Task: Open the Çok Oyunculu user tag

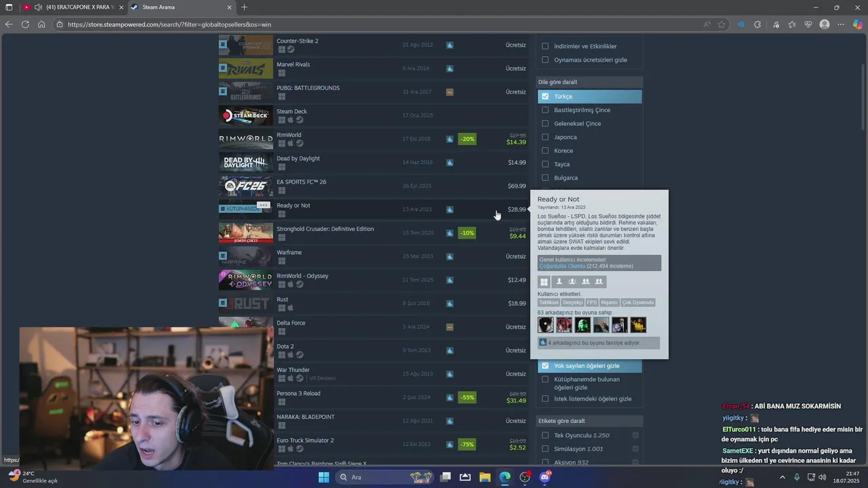Action: tap(638, 302)
